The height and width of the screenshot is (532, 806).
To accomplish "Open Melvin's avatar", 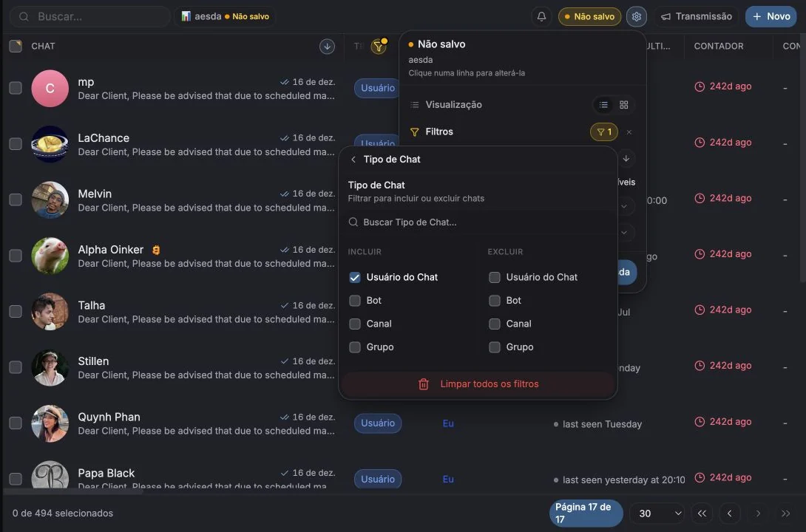I will (50, 200).
